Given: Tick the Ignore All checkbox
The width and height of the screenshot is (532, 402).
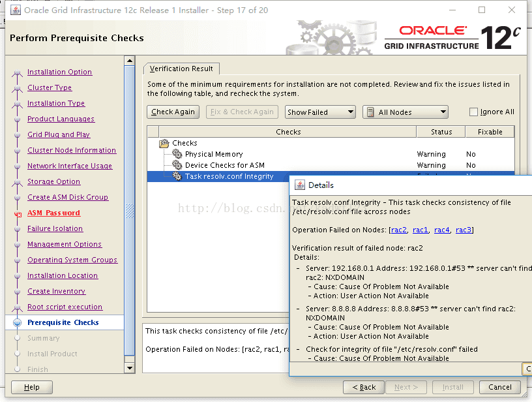Looking at the screenshot, I should click(x=473, y=112).
